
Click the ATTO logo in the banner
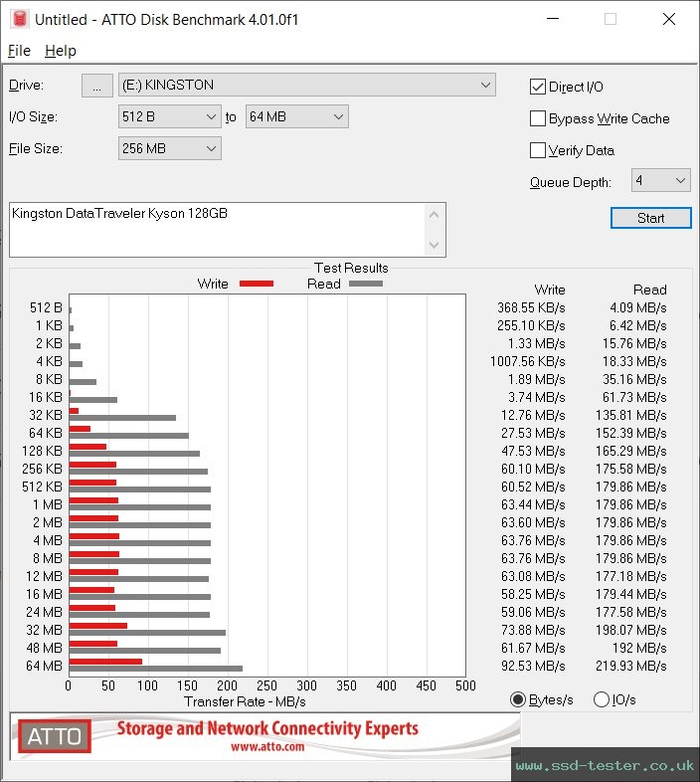tap(55, 736)
